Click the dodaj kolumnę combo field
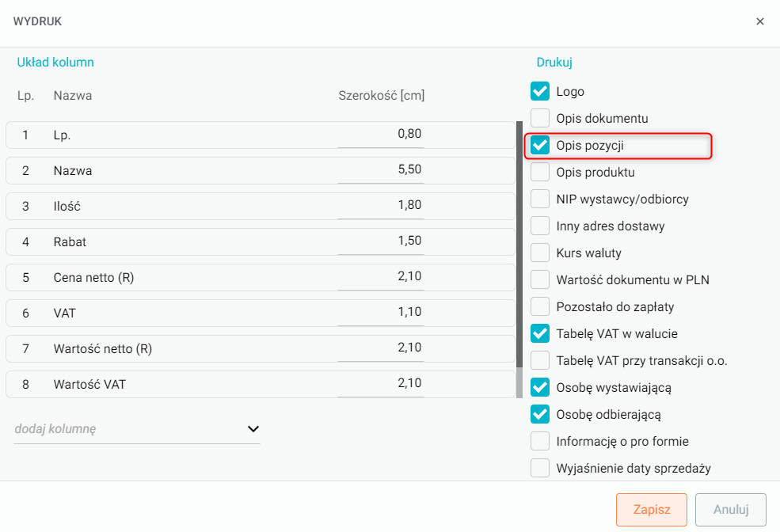780x532 pixels. 127,429
